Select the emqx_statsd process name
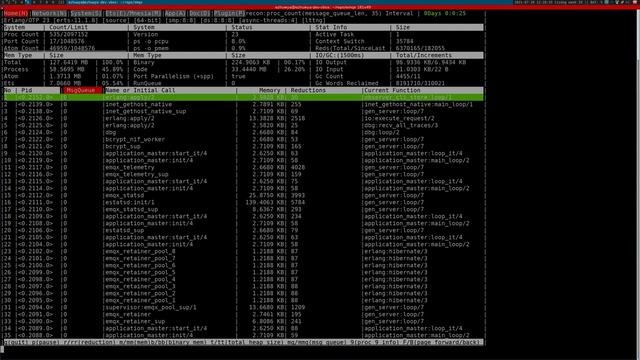This screenshot has width=640, height=360. [x=124, y=196]
